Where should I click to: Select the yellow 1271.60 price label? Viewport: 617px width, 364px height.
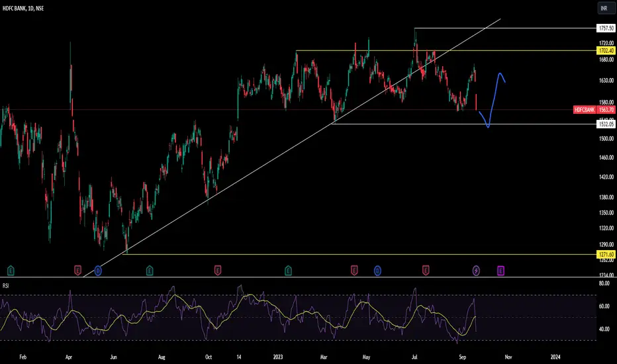(606, 255)
